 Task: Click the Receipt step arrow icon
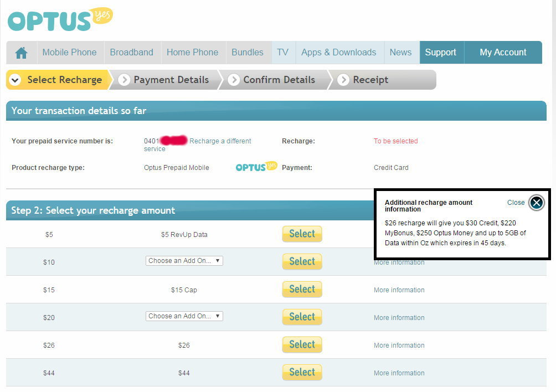coord(343,80)
